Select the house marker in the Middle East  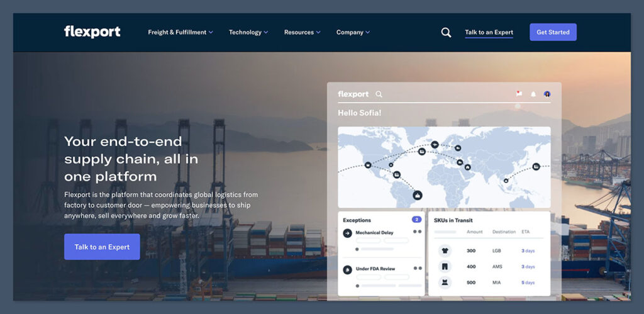(467, 167)
